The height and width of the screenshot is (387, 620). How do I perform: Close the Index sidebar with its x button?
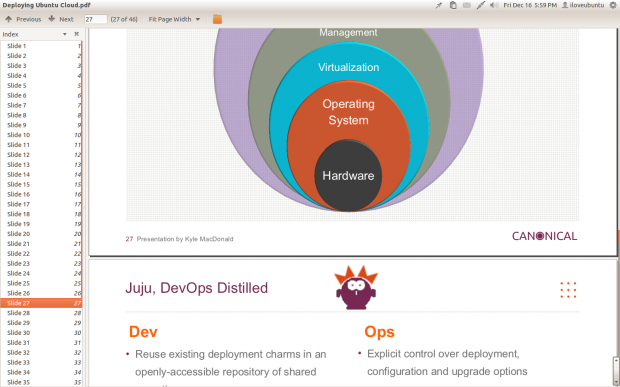[77, 34]
